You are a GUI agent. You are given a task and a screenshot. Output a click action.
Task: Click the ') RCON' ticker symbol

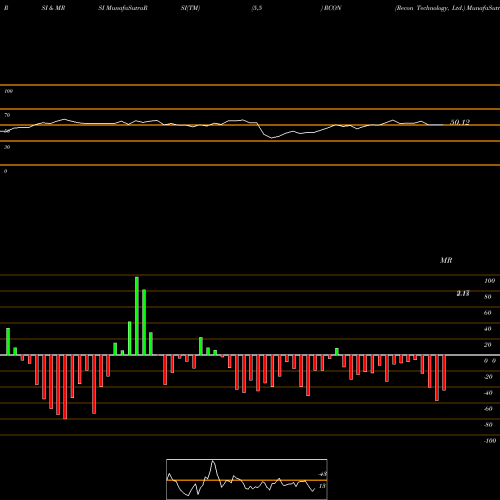click(x=331, y=8)
